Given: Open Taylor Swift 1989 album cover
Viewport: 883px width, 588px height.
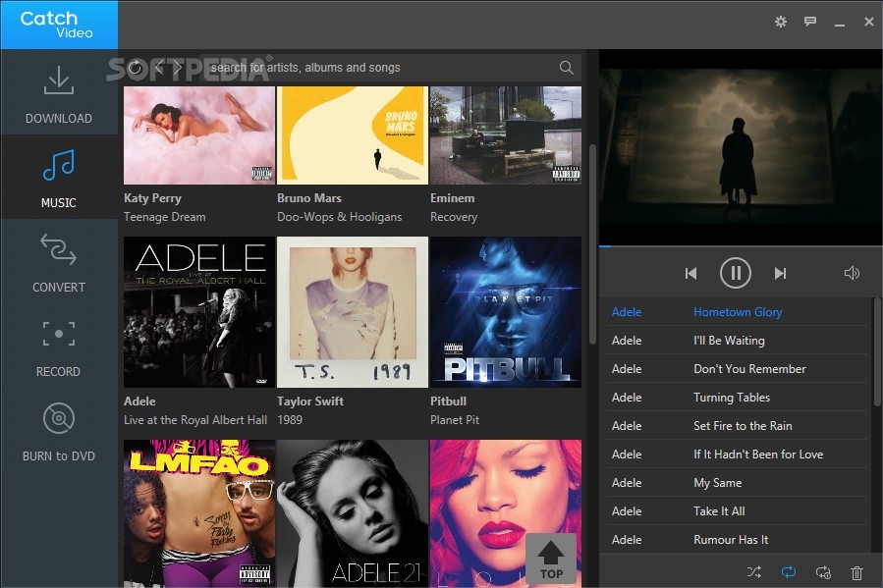Looking at the screenshot, I should coord(353,312).
